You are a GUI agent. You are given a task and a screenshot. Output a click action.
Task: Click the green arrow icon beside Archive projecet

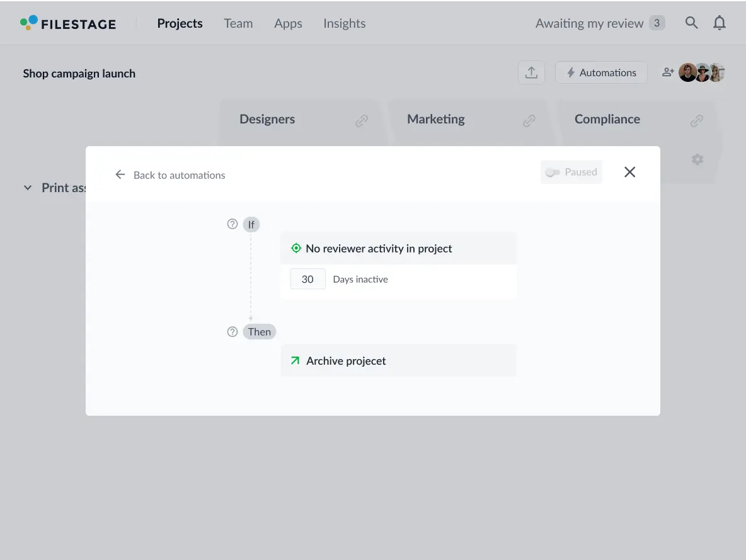(294, 360)
